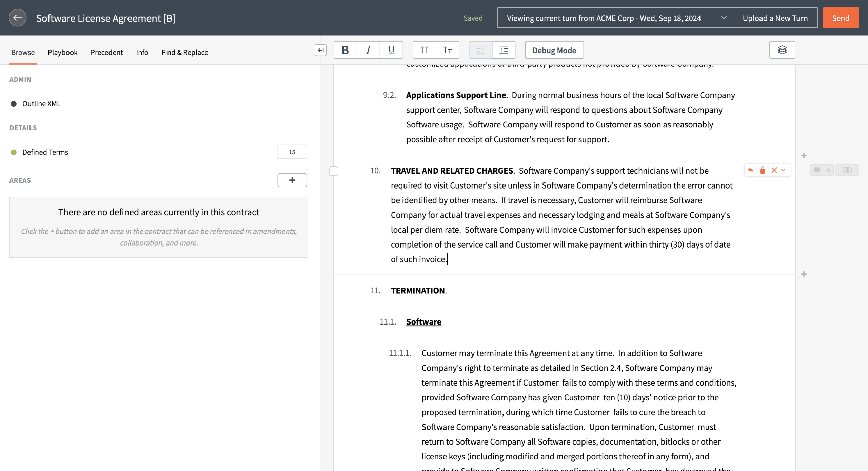The width and height of the screenshot is (868, 471).
Task: Add a section below clause 10 with plus
Action: click(x=804, y=274)
